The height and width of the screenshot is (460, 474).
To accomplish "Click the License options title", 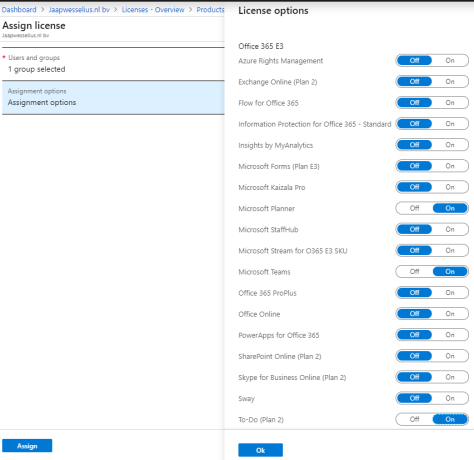I will 273,11.
